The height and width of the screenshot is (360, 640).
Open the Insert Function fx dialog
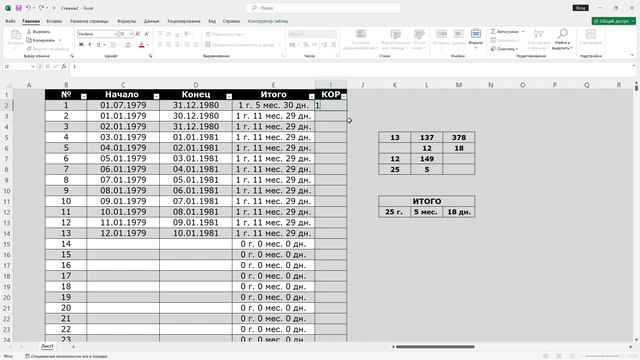64,66
